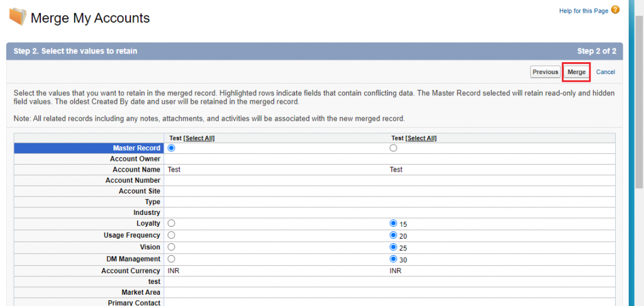Click the Merge My Accounts folder icon

(x=18, y=17)
